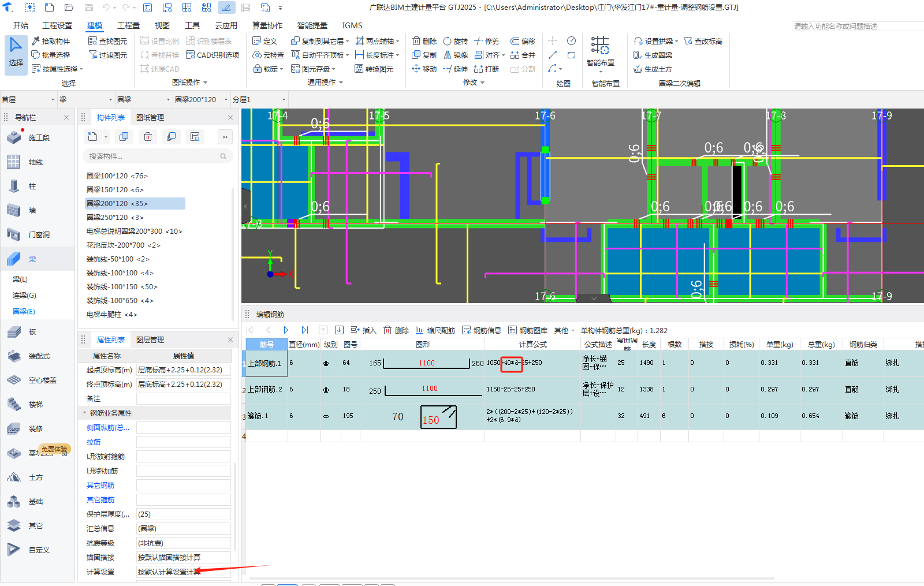Click the function search box at top right
924x586 pixels.
coord(858,26)
